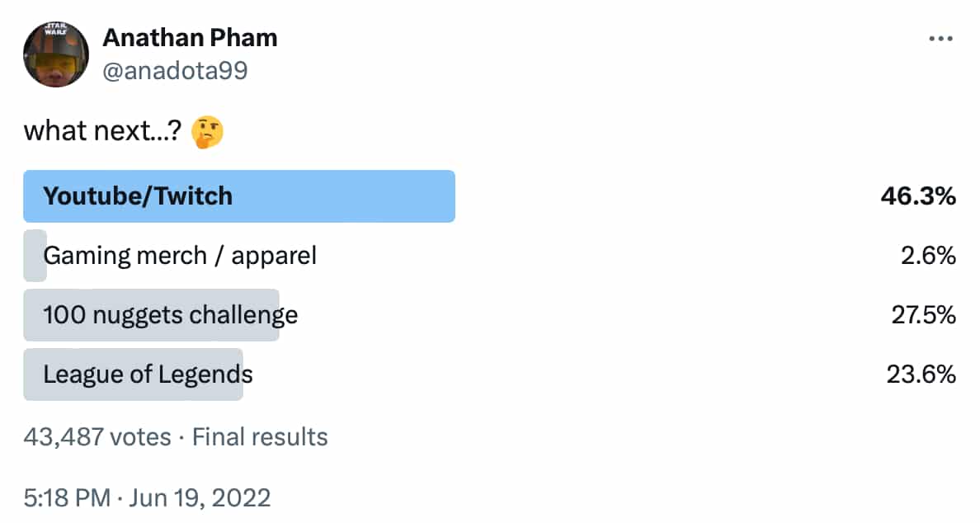Image resolution: width=980 pixels, height=523 pixels.
Task: Click the 27.5% poll result
Action: coord(921,315)
